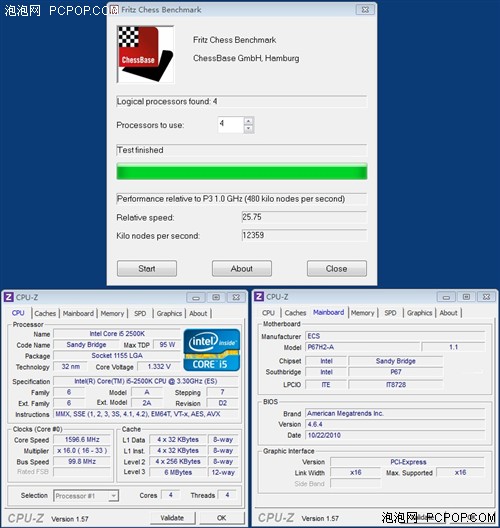Viewport: 500px width, 528px height.
Task: Click Southbridge value 'P67'
Action: tap(396, 372)
